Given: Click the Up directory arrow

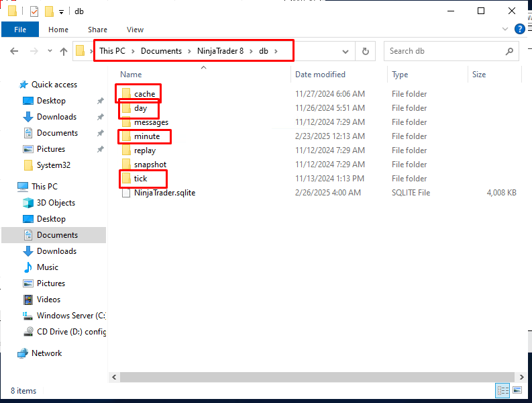Looking at the screenshot, I should pyautogui.click(x=64, y=51).
